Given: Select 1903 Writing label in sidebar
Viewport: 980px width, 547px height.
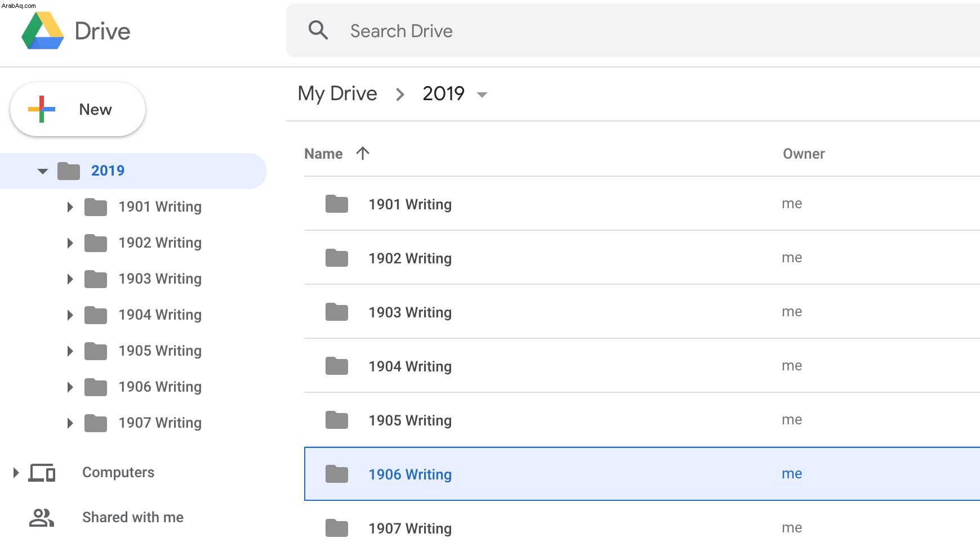Looking at the screenshot, I should [160, 279].
